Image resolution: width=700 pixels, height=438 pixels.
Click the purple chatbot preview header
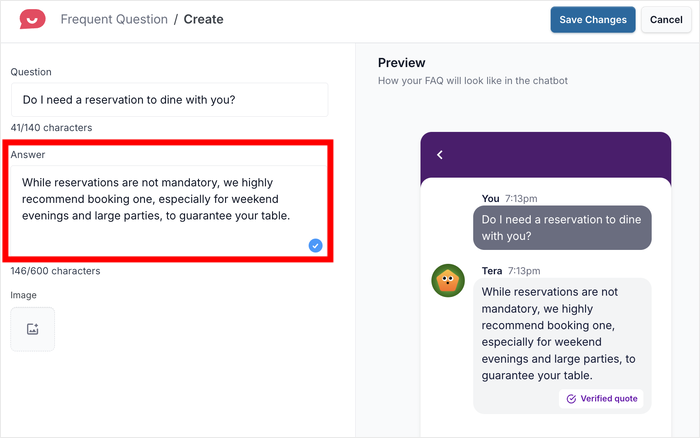point(545,155)
